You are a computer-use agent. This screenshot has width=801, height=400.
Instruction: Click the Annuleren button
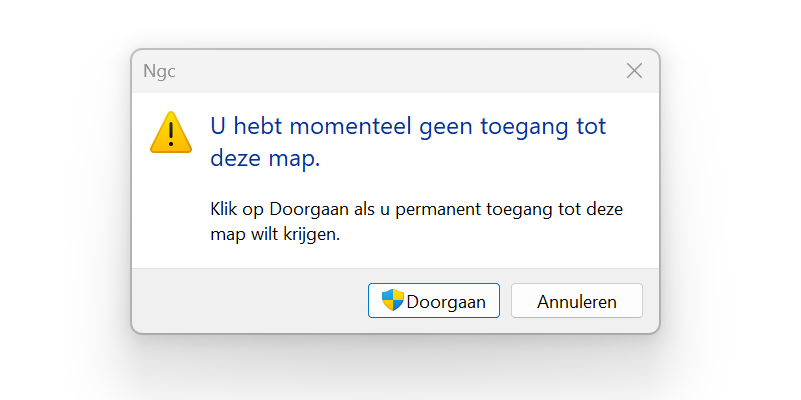coord(577,300)
